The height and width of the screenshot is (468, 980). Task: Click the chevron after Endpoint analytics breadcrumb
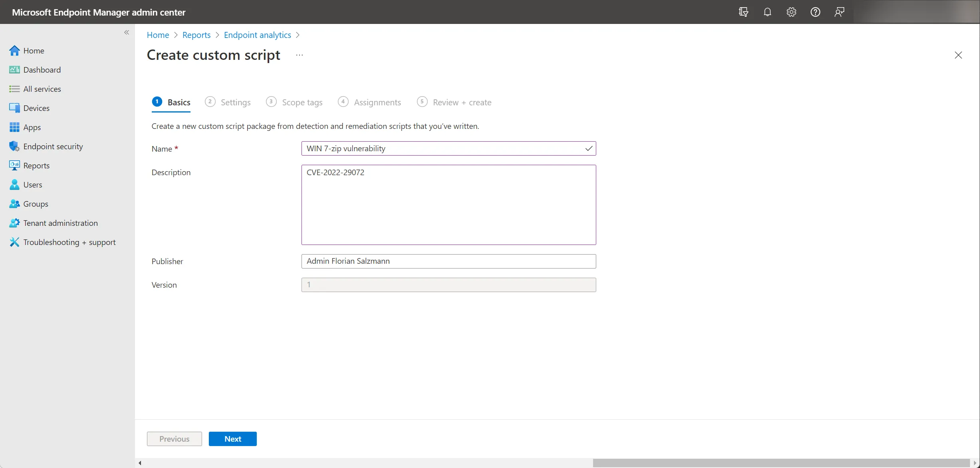click(298, 35)
